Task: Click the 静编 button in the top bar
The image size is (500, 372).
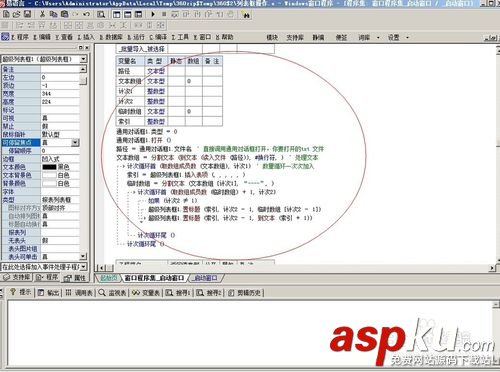Action: pos(318,37)
